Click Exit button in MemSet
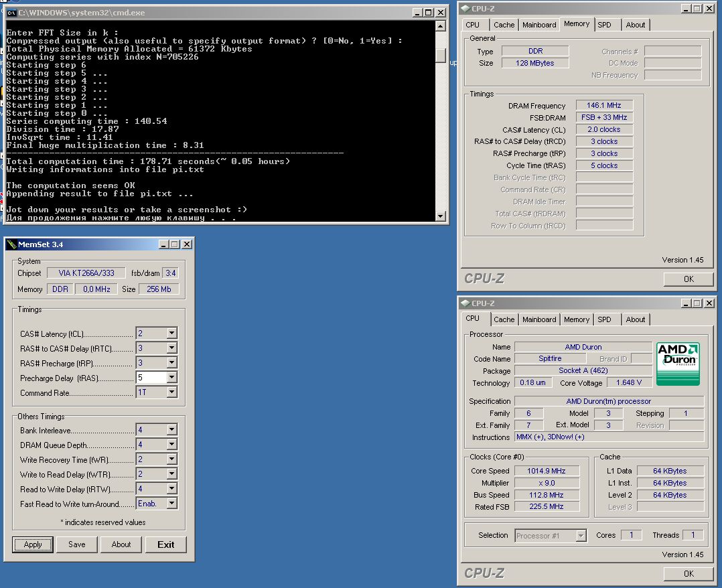 tap(166, 544)
